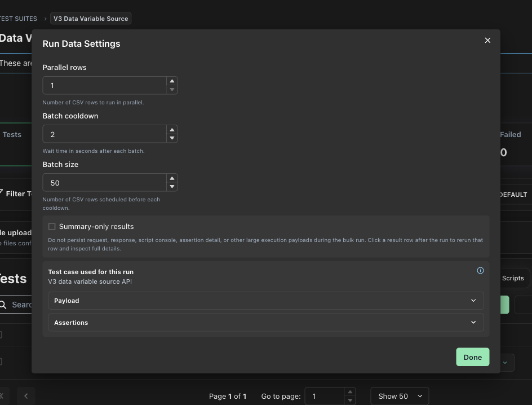Decrease Batch cooldown with down arrow
Screen dimensions: 532x405
pyautogui.click(x=172, y=138)
